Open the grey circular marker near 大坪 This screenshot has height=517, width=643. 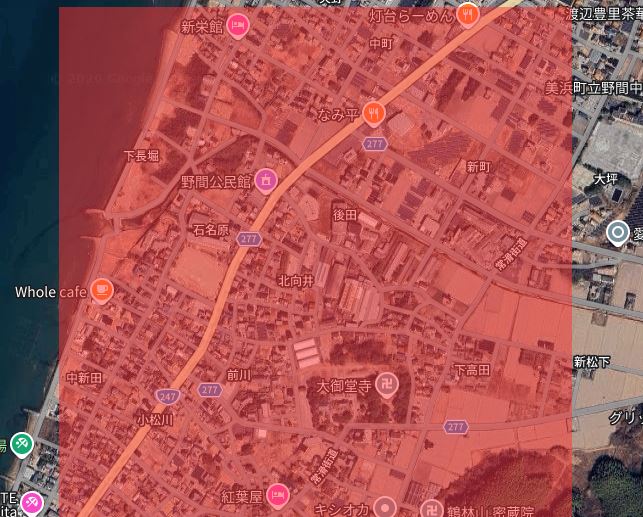pos(618,234)
